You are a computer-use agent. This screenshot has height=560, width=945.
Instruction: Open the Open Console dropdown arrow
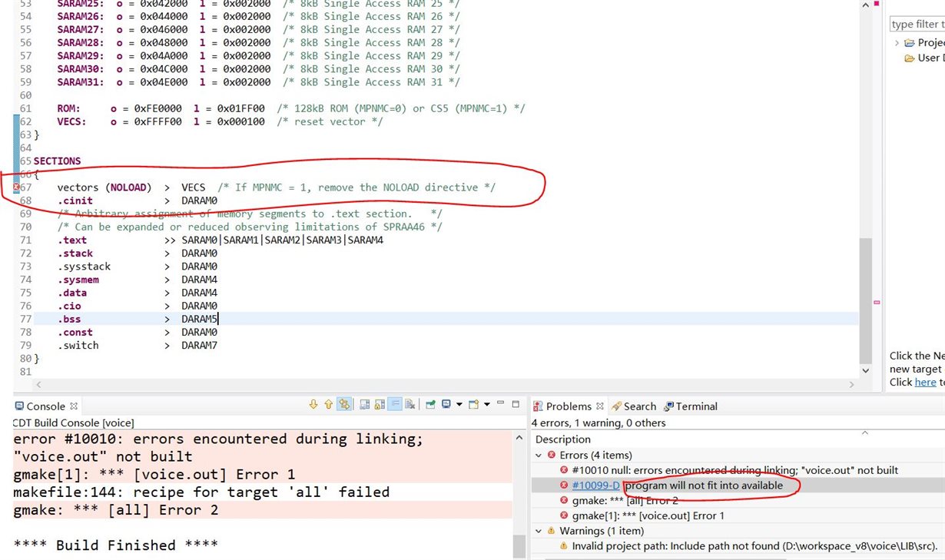[487, 404]
